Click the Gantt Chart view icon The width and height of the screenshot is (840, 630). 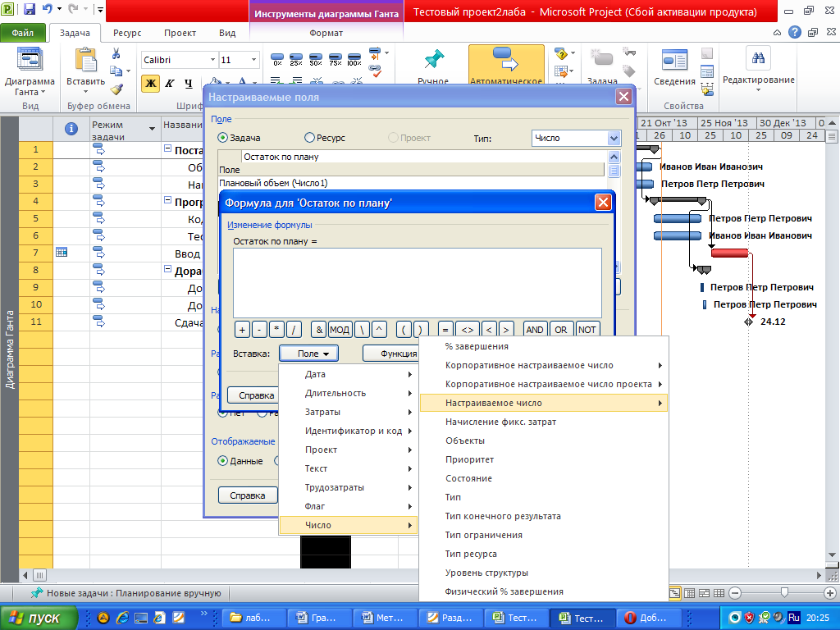pyautogui.click(x=30, y=59)
